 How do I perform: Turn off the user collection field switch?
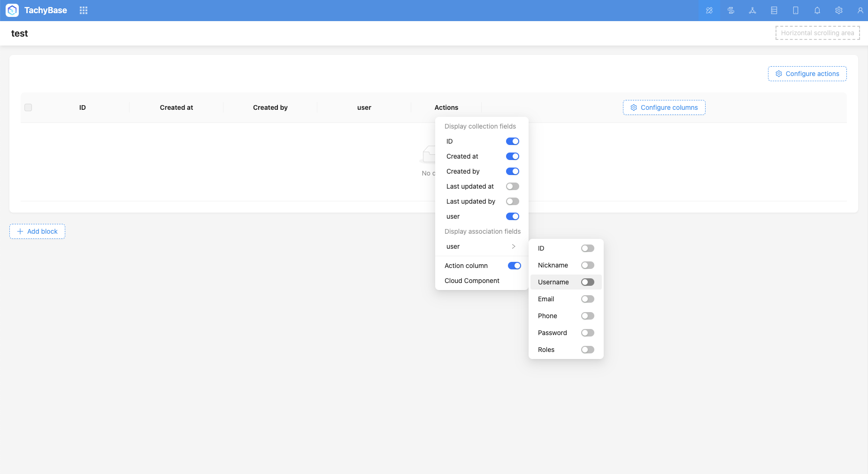(513, 216)
